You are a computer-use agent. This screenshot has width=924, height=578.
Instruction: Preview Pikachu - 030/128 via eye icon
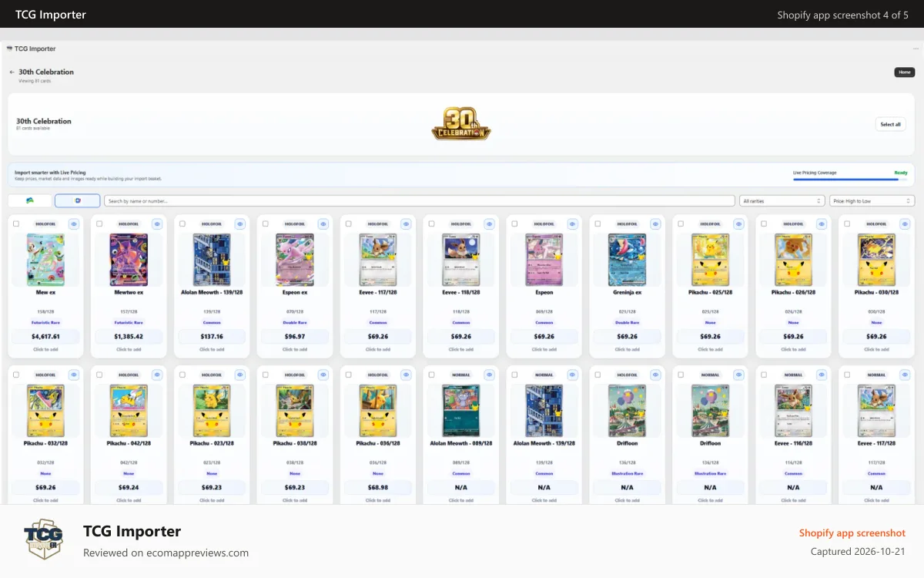point(906,223)
